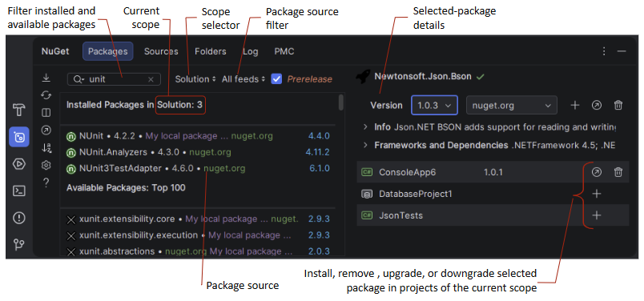Click the search field containing 'unit'
Image resolution: width=644 pixels, height=301 pixels.
(114, 79)
